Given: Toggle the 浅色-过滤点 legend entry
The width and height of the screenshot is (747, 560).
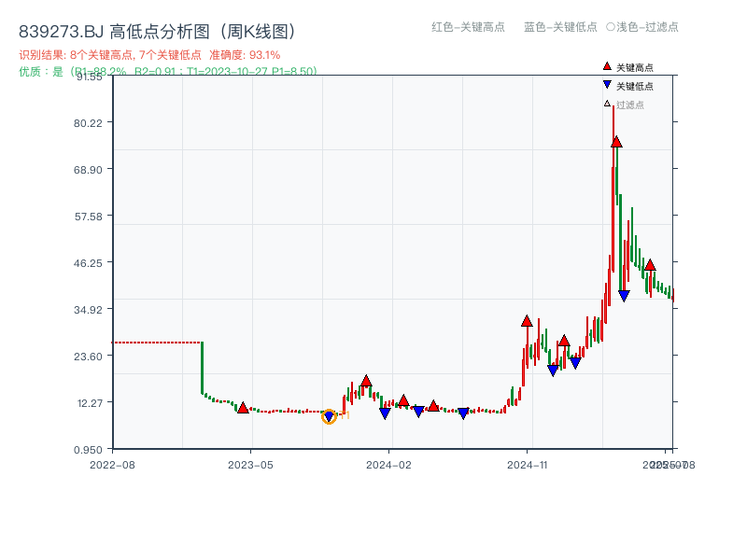Looking at the screenshot, I should pos(644,28).
